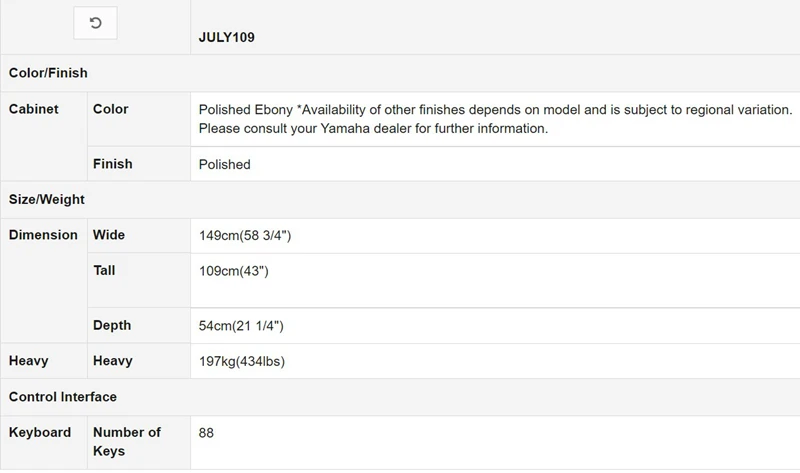Click the Cabinet row label
This screenshot has height=473, width=800.
click(34, 109)
